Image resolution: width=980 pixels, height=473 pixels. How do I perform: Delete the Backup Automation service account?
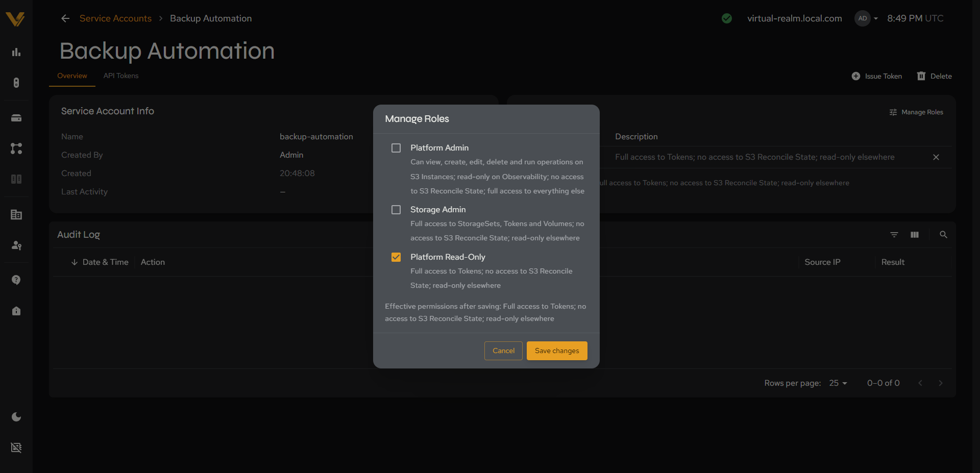[x=934, y=76]
